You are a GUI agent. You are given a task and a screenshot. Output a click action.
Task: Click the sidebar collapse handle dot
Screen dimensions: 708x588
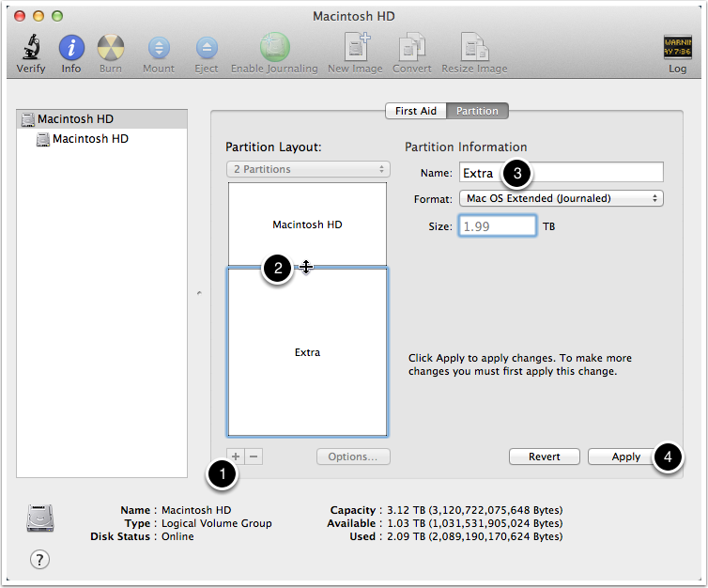point(199,294)
